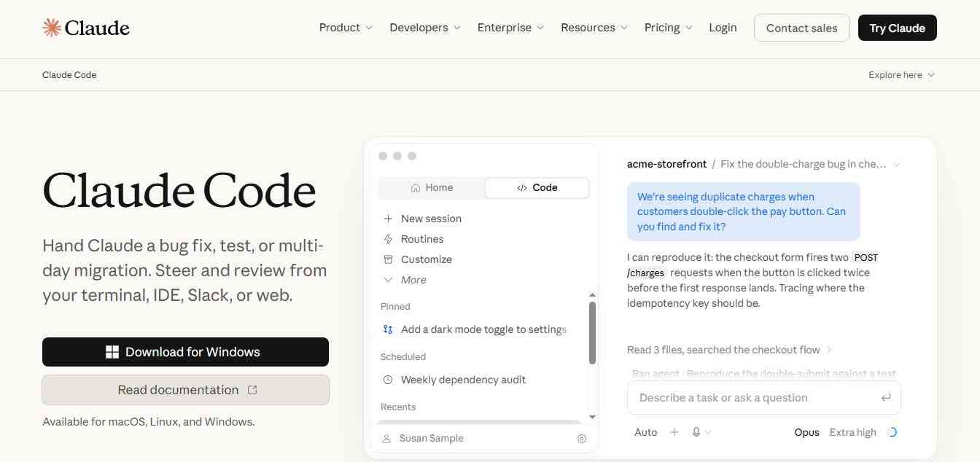Click the branch icon beside the dark mode task
Image resolution: width=980 pixels, height=462 pixels.
tap(388, 329)
